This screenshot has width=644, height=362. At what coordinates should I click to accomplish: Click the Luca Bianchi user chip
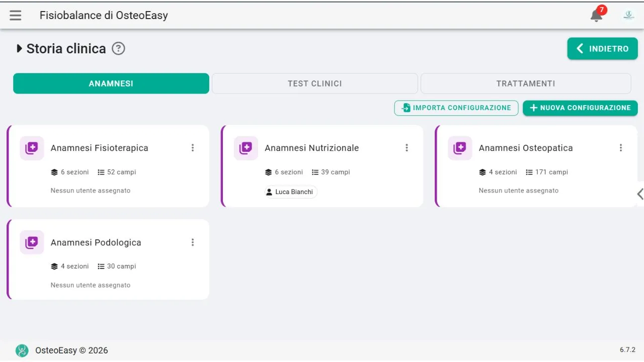coord(291,192)
